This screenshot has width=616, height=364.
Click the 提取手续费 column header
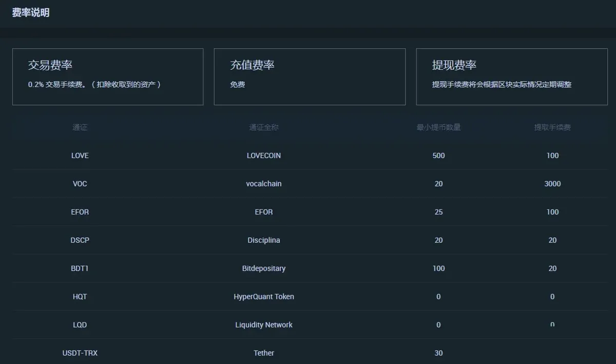pyautogui.click(x=552, y=127)
